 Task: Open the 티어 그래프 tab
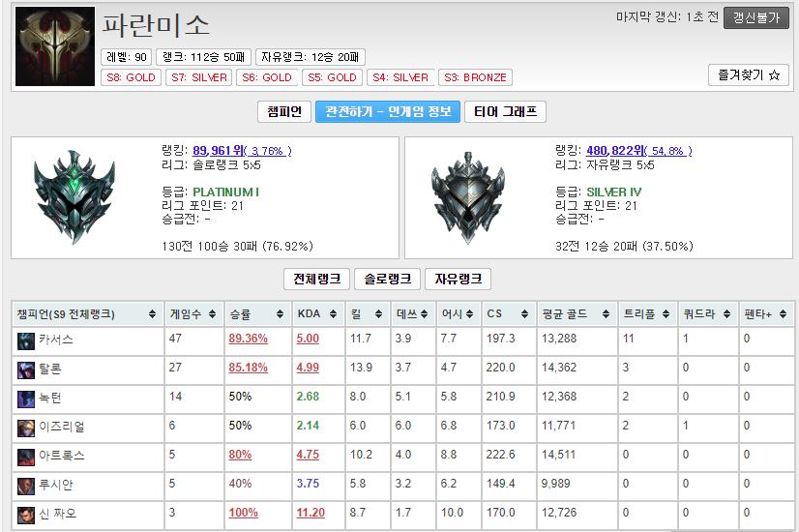(x=506, y=111)
